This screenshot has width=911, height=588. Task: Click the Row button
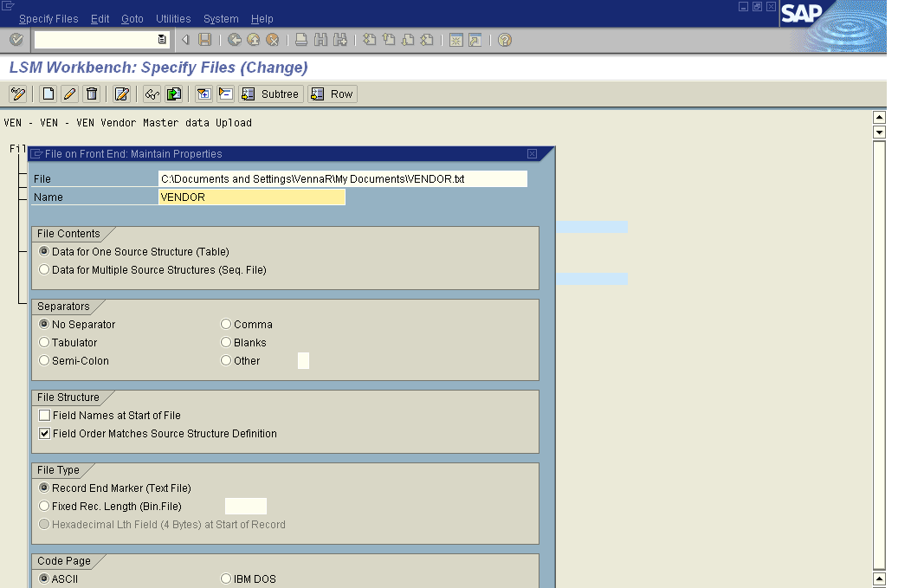333,94
